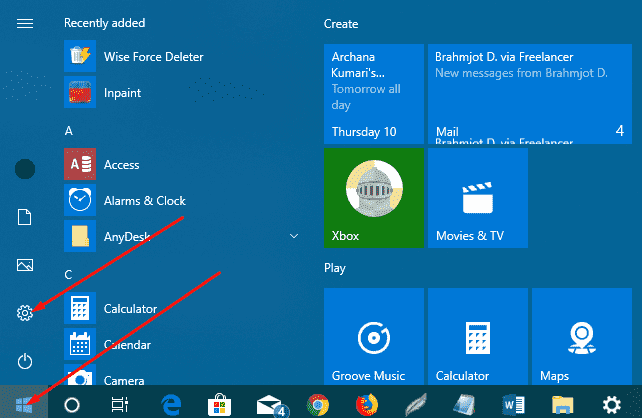642x418 pixels.
Task: Open letter A index header
Action: pyautogui.click(x=69, y=131)
